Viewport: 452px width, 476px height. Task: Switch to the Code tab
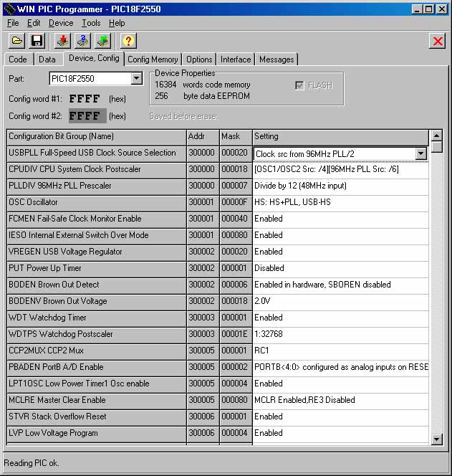(x=18, y=59)
